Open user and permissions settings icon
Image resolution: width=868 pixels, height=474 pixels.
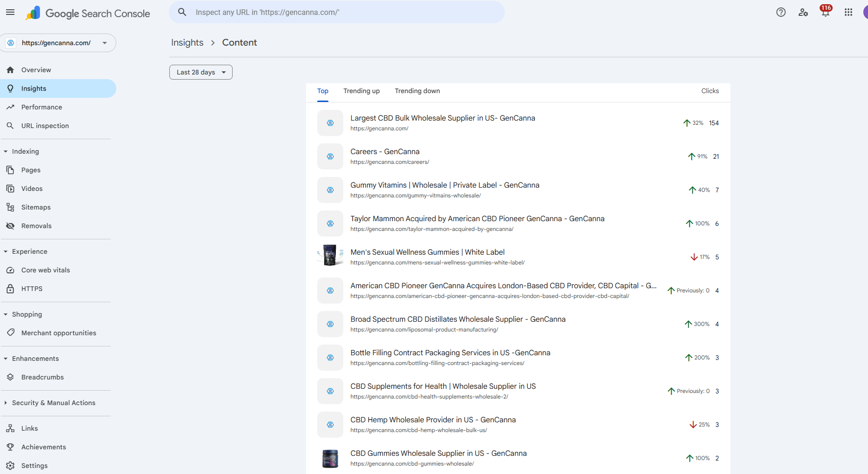[803, 13]
